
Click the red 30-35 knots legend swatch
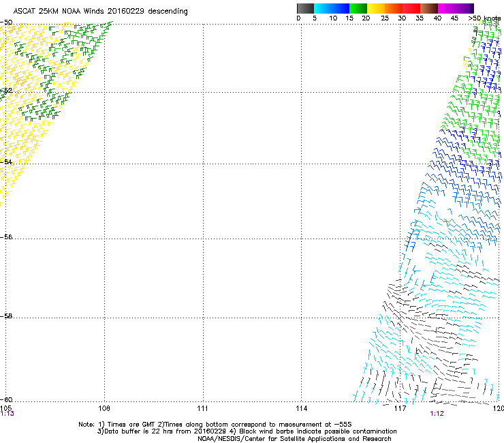(x=411, y=8)
